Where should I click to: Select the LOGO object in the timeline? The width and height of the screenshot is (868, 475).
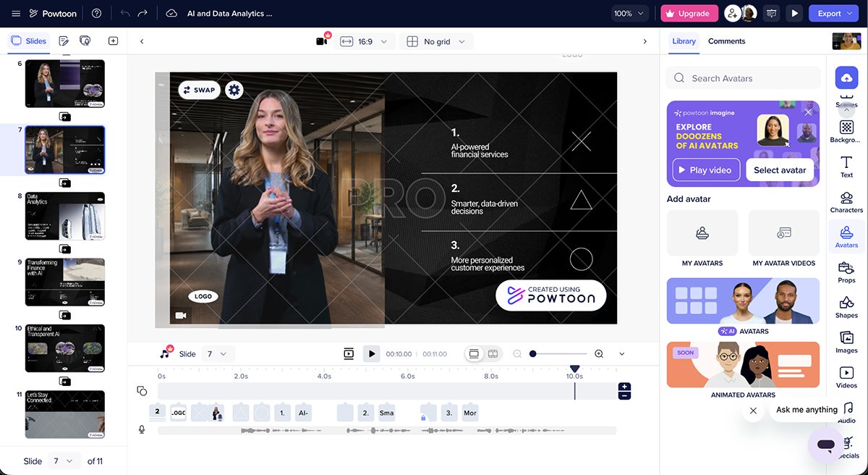178,413
